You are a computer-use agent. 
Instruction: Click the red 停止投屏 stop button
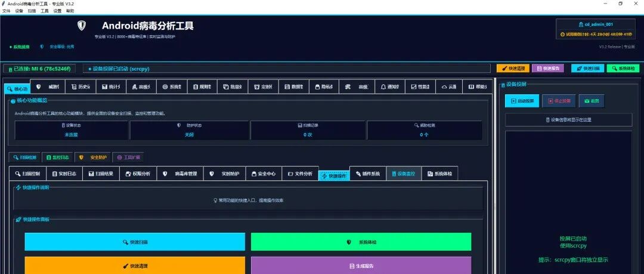[x=559, y=101]
